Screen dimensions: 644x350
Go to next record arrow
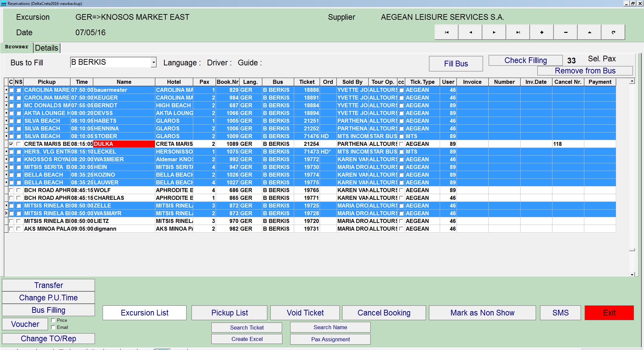494,33
